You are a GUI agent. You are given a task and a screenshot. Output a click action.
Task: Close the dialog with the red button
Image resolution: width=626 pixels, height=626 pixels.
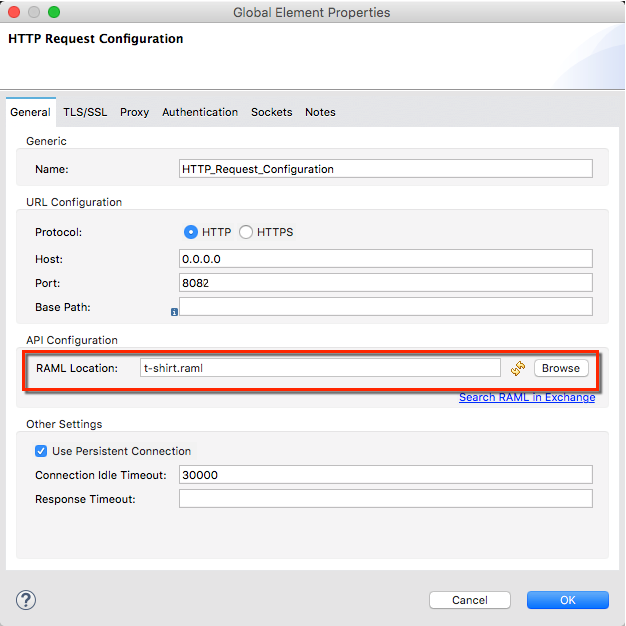14,12
